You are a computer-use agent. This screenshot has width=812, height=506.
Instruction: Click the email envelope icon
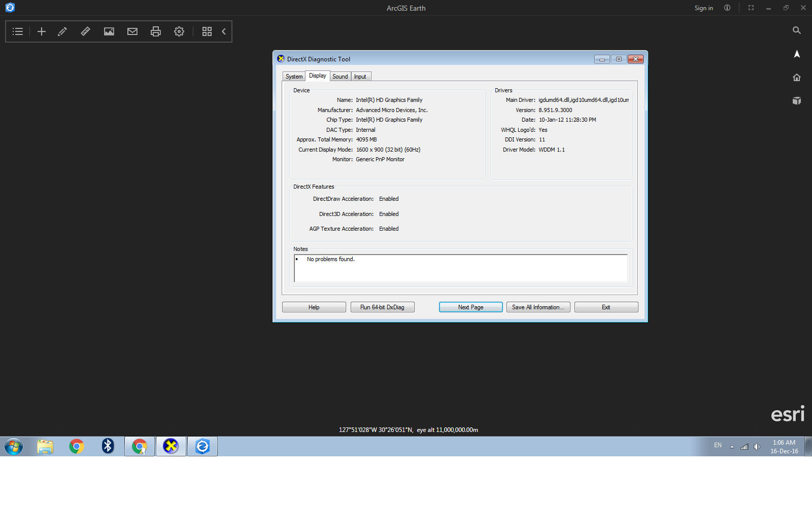[132, 31]
